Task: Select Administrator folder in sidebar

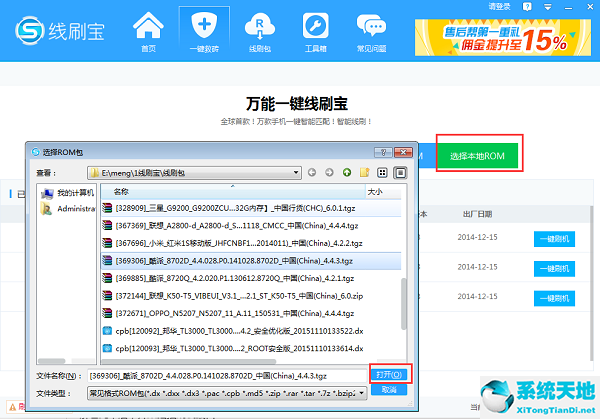Action: tap(67, 209)
